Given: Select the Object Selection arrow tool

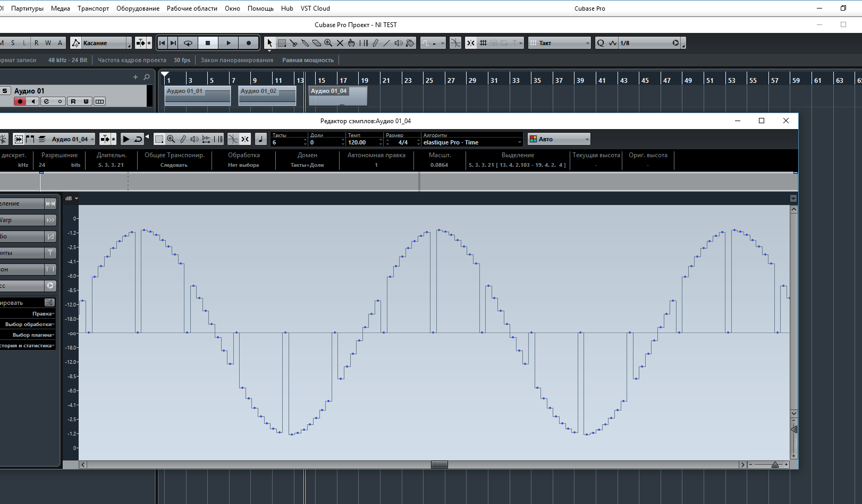Looking at the screenshot, I should (269, 43).
